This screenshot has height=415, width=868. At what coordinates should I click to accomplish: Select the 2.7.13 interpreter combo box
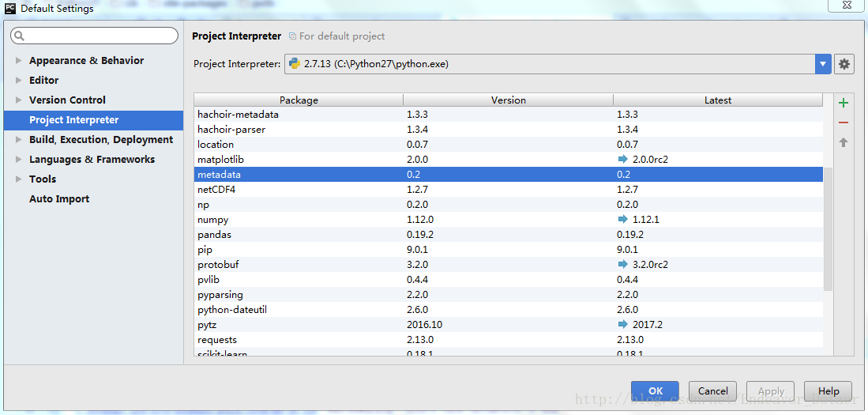point(558,64)
